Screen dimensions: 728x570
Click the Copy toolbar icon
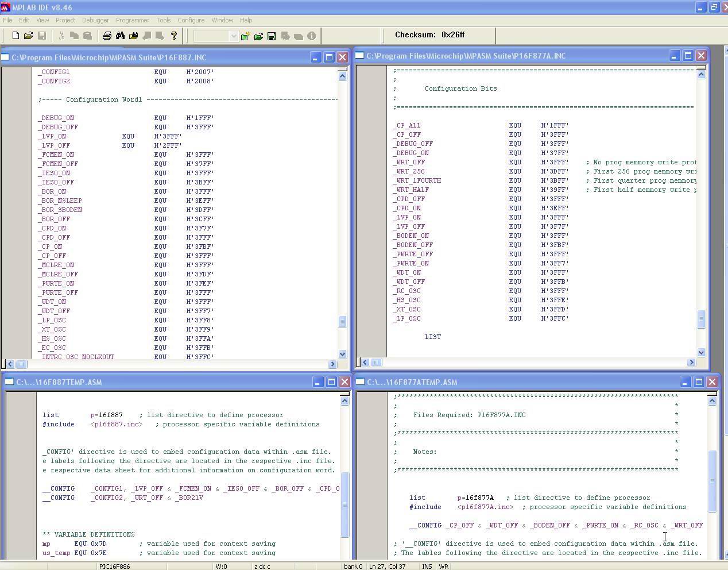click(74, 36)
